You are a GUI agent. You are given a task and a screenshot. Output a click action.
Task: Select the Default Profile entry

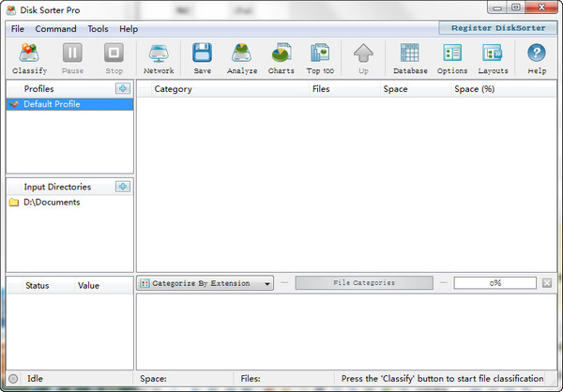coord(52,104)
